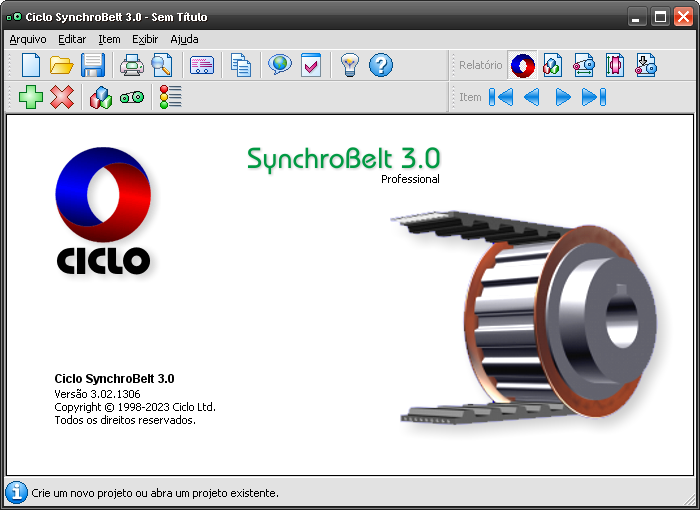Select the Ciclo logo report button
700x510 pixels.
(522, 66)
